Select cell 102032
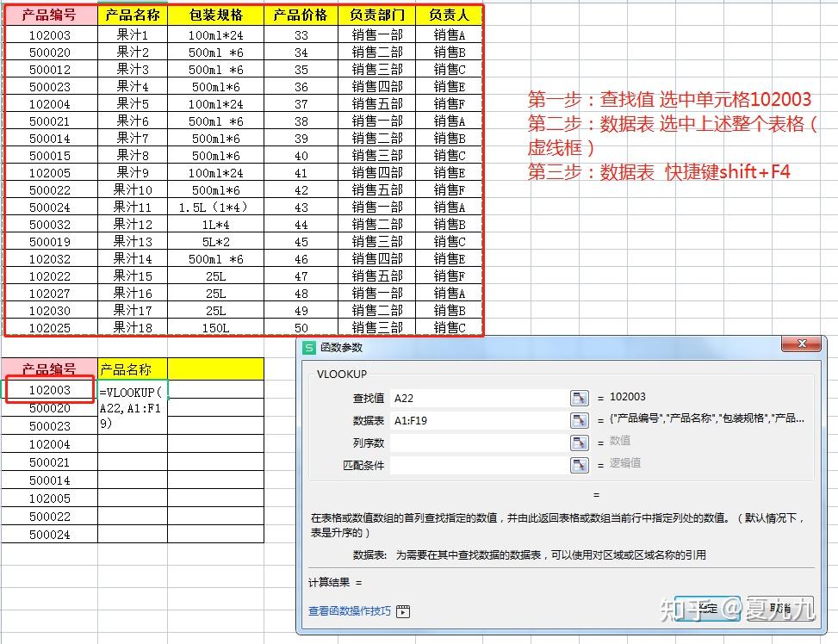This screenshot has width=838, height=644. tap(50, 258)
